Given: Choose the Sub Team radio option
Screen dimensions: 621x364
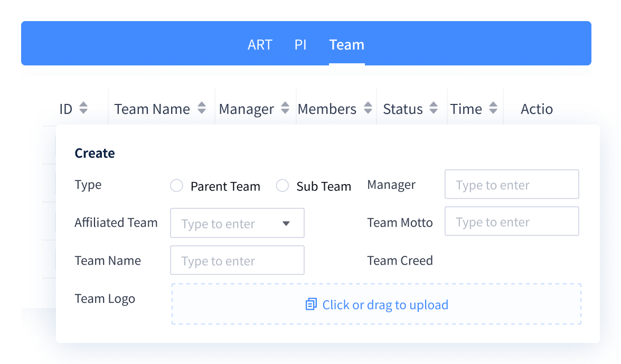Looking at the screenshot, I should 283,186.
